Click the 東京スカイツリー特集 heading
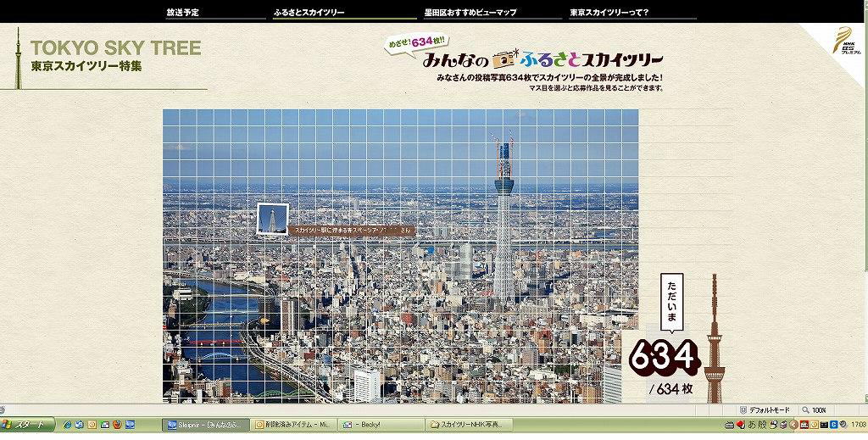Image resolution: width=868 pixels, height=440 pixels. pyautogui.click(x=86, y=66)
